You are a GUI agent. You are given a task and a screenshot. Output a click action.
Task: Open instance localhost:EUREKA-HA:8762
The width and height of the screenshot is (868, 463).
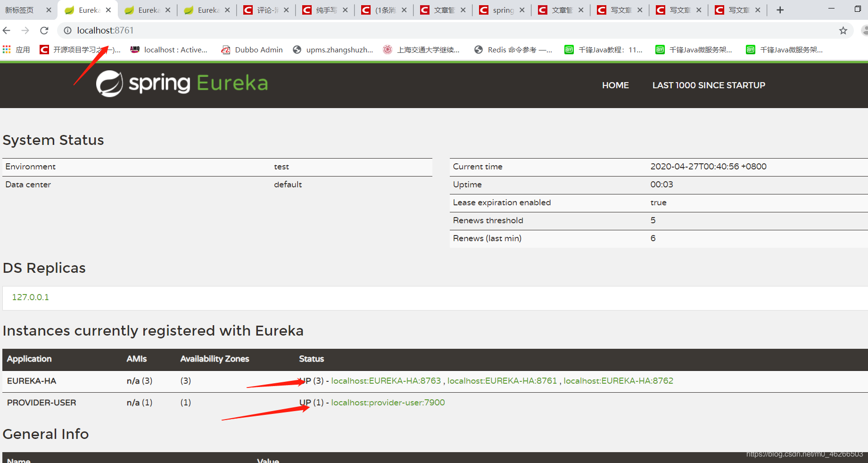[x=619, y=381]
